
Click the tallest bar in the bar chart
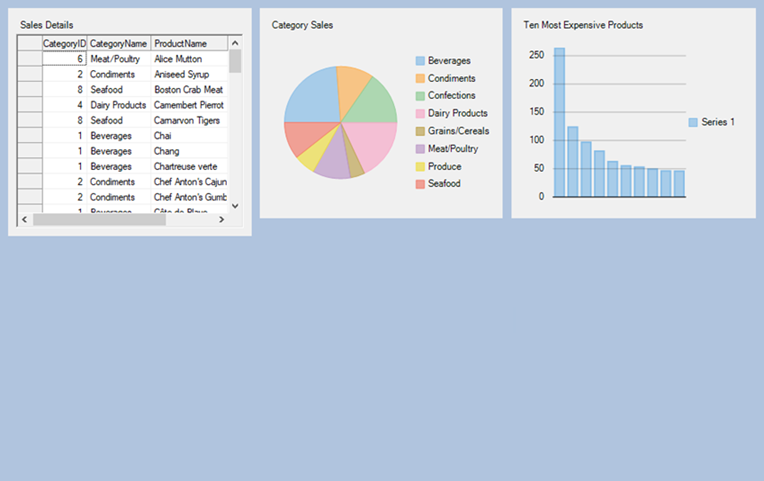(559, 122)
